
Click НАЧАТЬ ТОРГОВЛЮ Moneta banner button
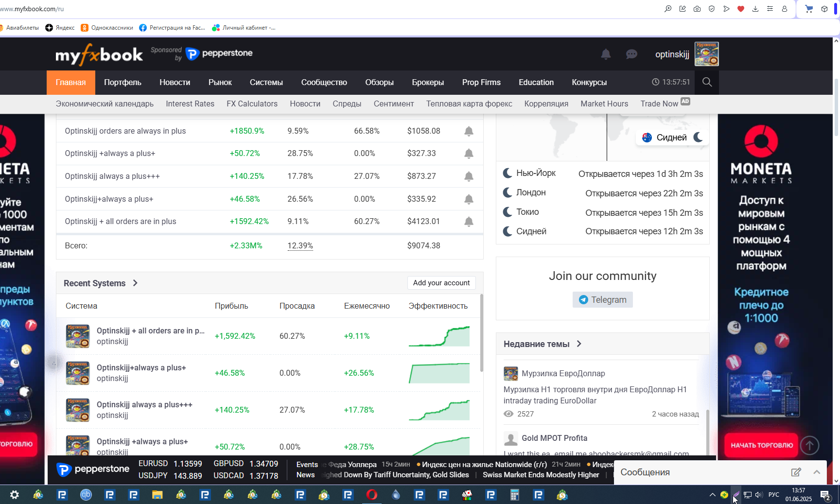(x=761, y=445)
